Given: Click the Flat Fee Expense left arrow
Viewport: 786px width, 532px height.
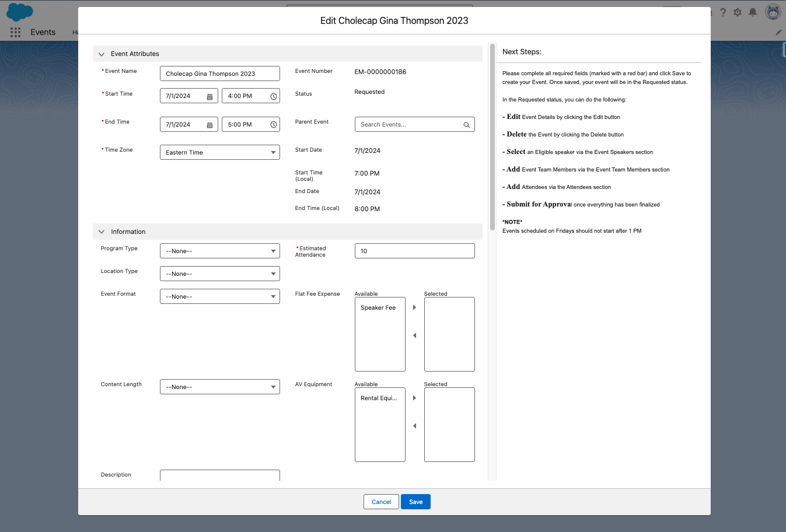Looking at the screenshot, I should click(x=414, y=335).
